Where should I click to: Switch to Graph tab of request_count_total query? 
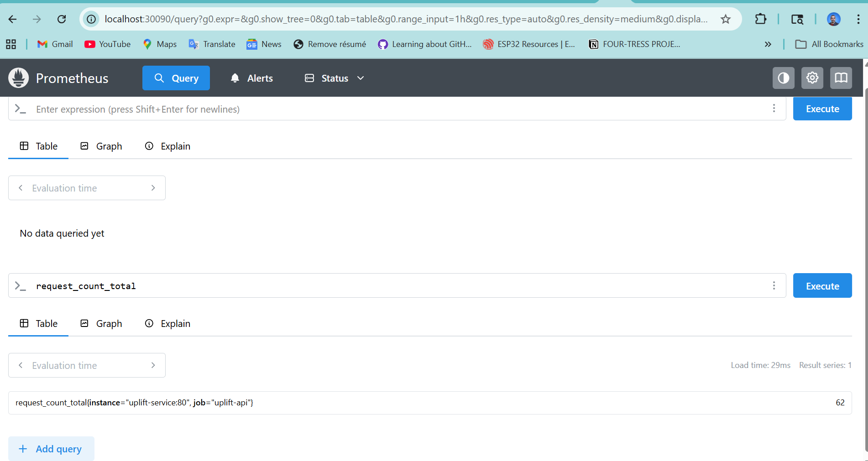click(101, 324)
